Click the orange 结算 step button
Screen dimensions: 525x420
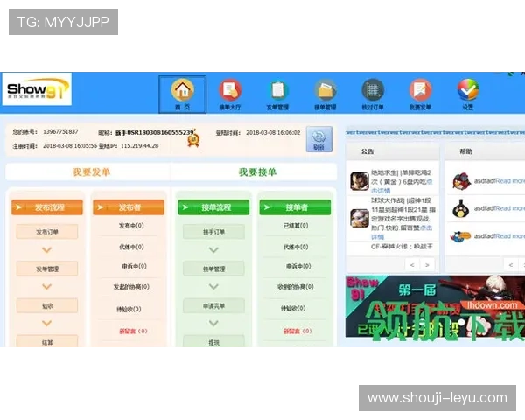[47, 341]
